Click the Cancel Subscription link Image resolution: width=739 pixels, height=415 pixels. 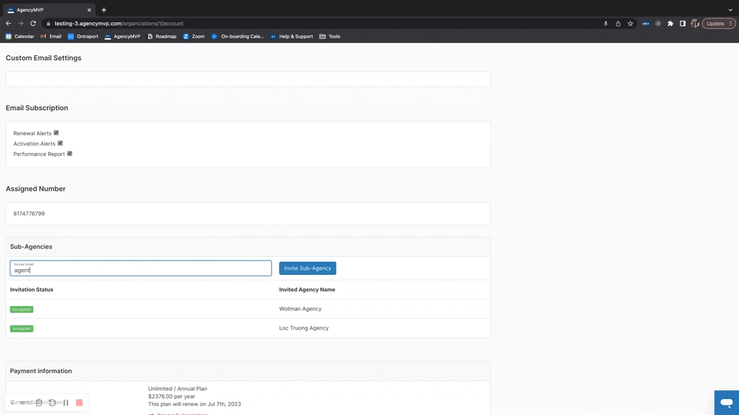click(181, 414)
